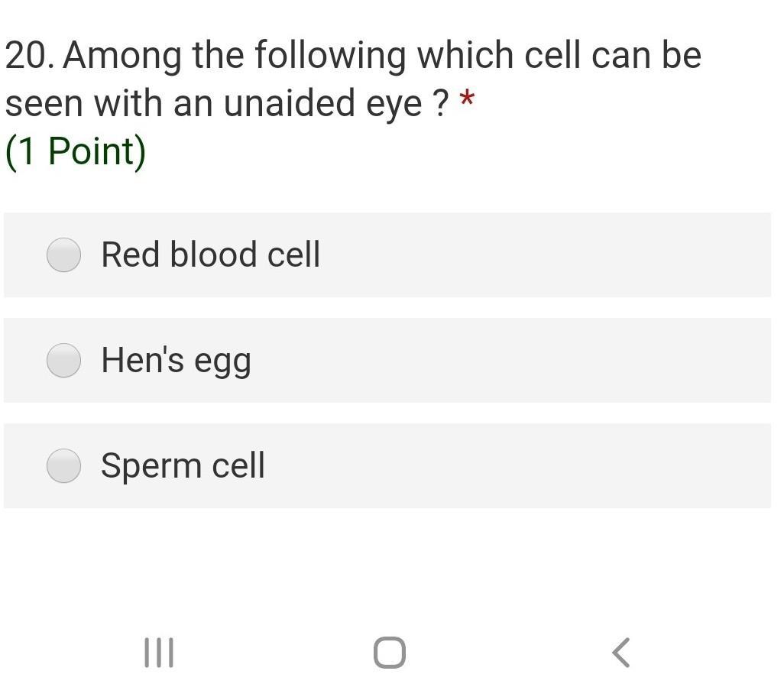784x700 pixels.
Task: Tap the back arrow navigation icon
Action: click(621, 653)
